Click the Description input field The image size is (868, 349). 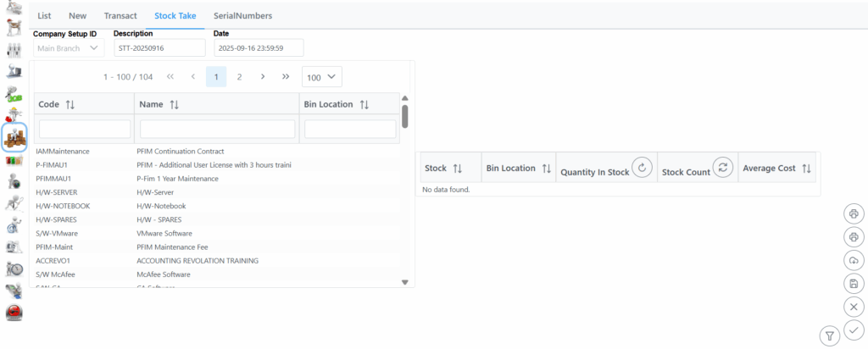159,48
